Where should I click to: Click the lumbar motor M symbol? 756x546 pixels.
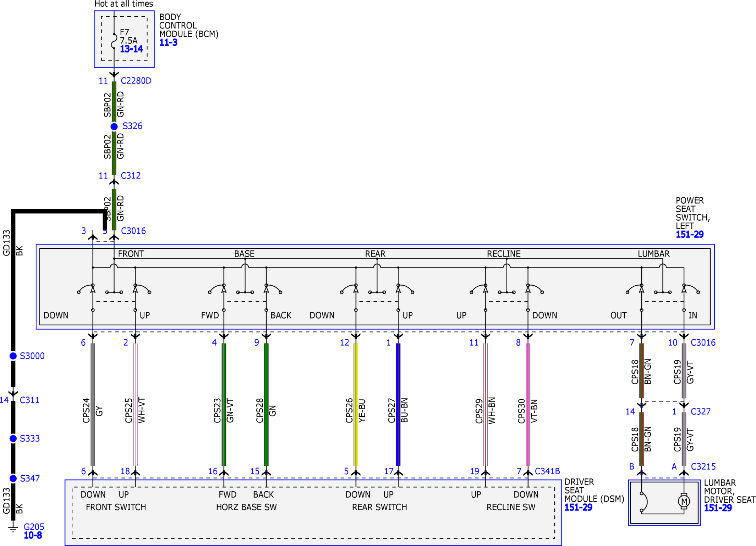pos(684,502)
